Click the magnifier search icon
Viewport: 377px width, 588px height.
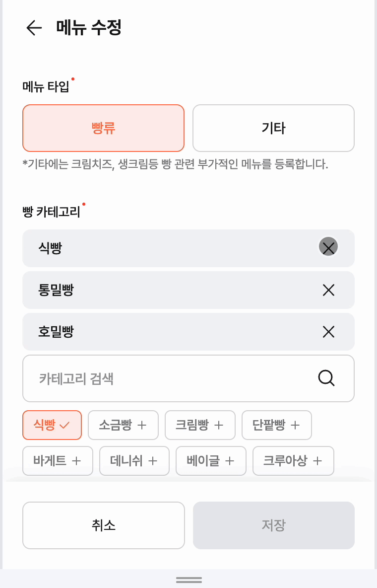(326, 378)
